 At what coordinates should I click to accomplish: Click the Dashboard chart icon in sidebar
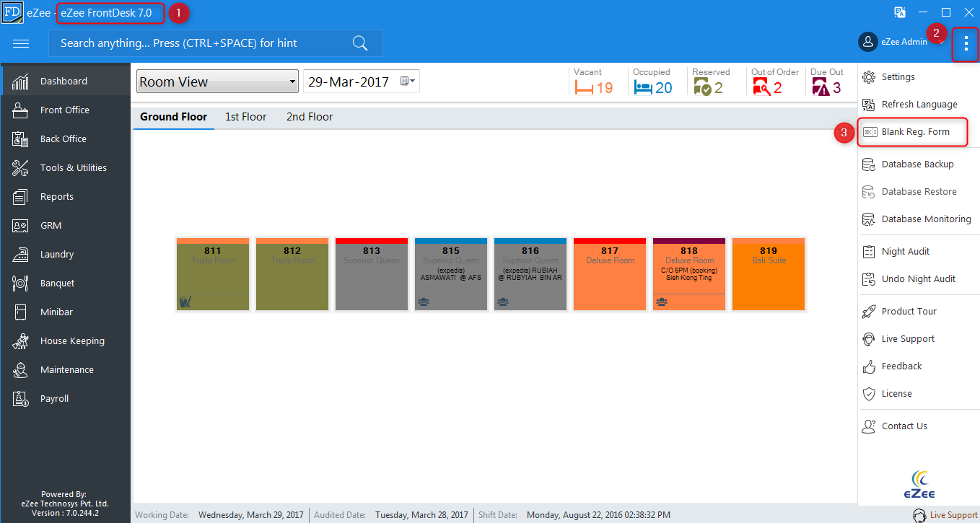tap(20, 81)
